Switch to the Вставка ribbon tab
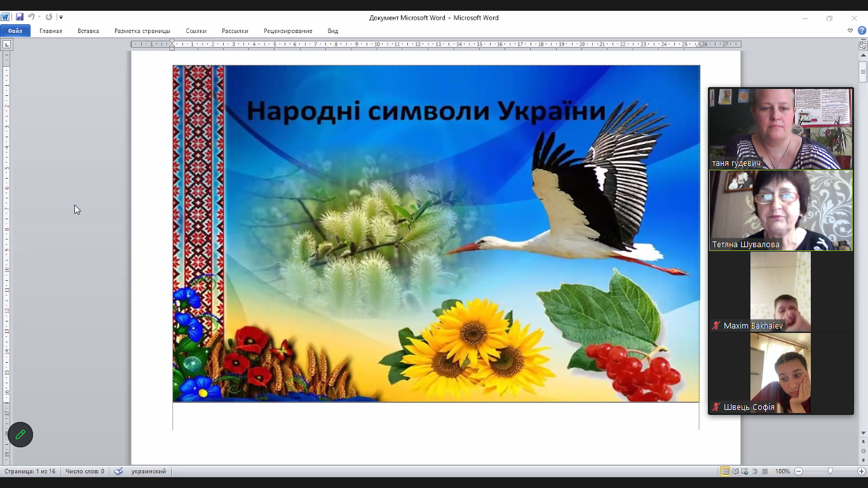 88,30
